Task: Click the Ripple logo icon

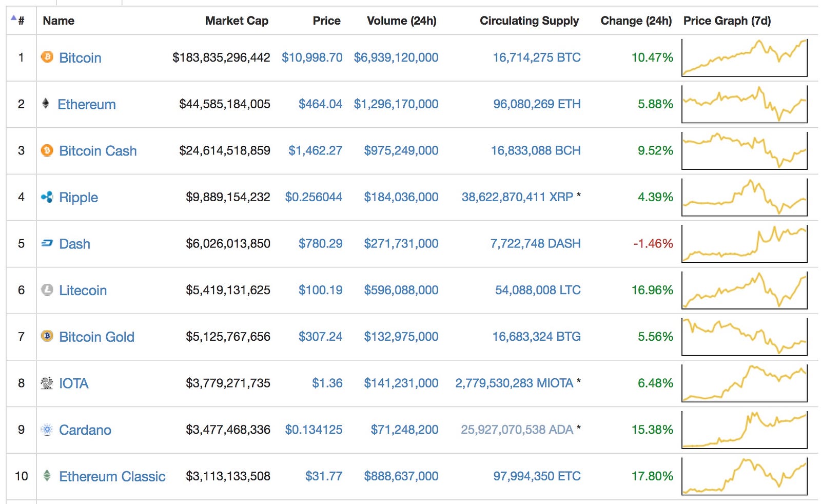Action: click(x=47, y=197)
